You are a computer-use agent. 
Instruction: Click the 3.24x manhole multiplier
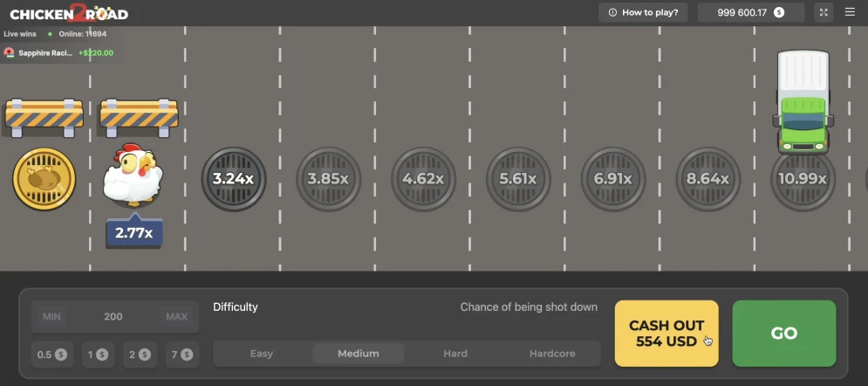click(x=233, y=179)
